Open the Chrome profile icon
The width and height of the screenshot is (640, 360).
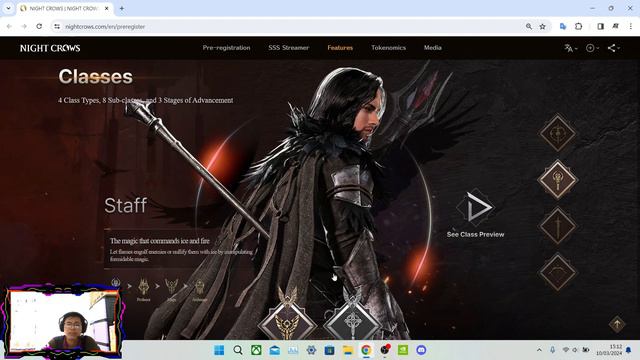(616, 27)
